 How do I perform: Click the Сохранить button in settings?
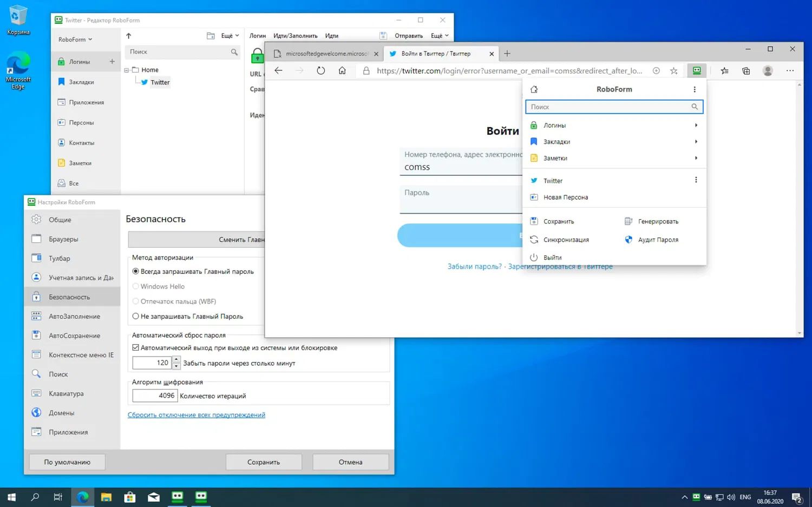click(x=264, y=462)
